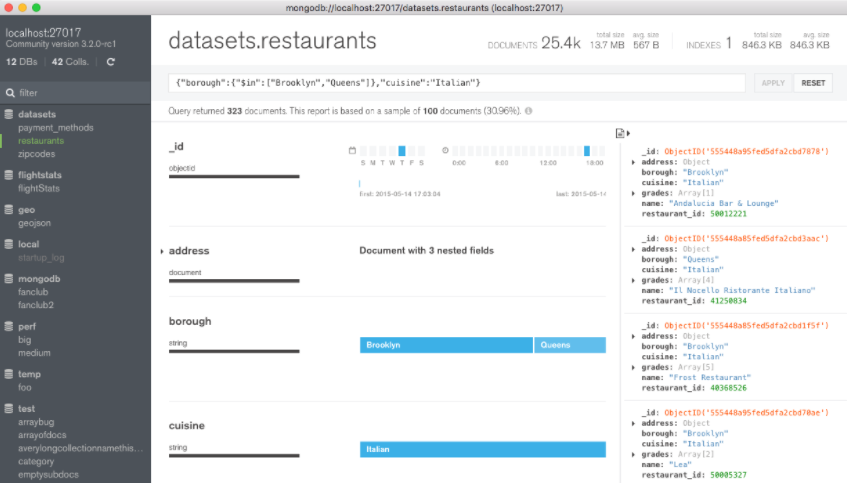This screenshot has height=483, width=847.
Task: Click the geo database icon
Action: (9, 210)
